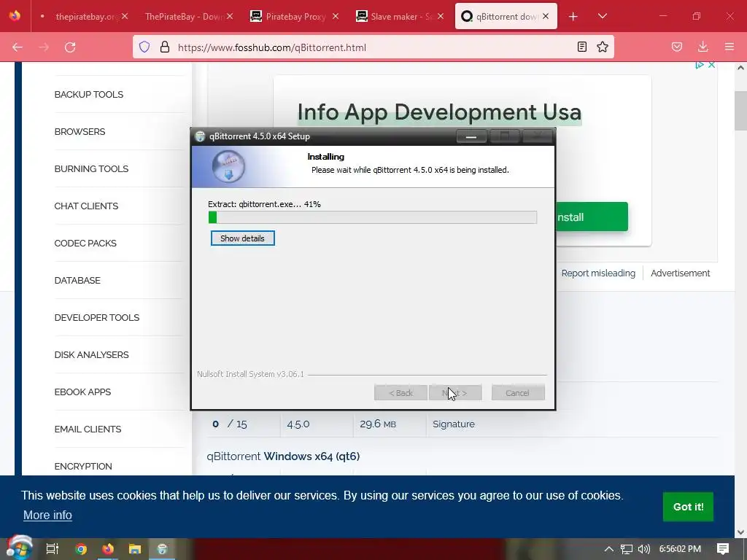The height and width of the screenshot is (560, 747).
Task: Click Show details in qBittorrent setup
Action: [x=242, y=238]
